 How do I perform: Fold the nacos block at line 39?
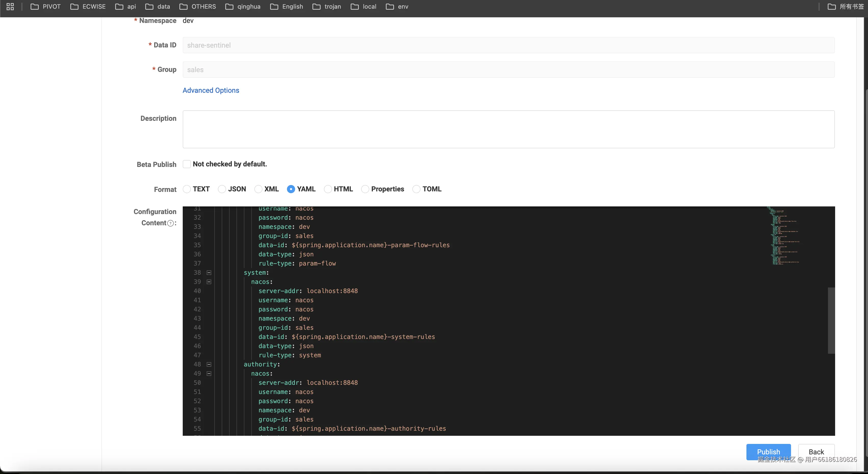pyautogui.click(x=209, y=282)
